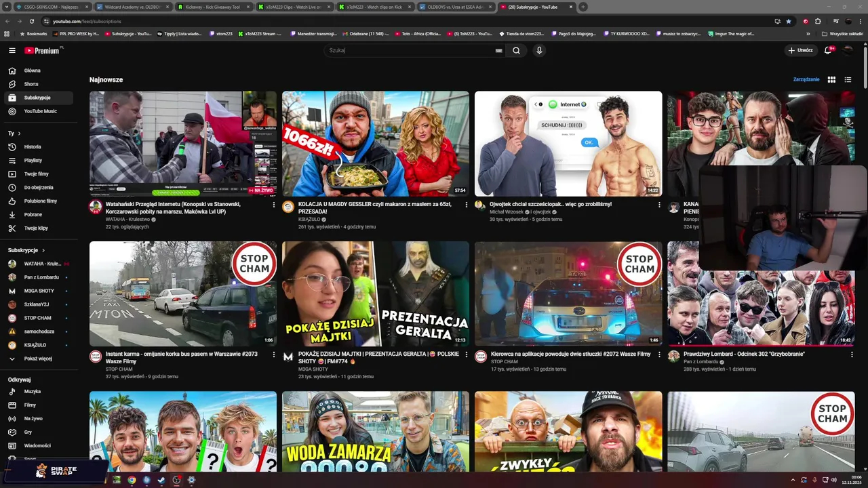
Task: Open options menu for Instant karma video
Action: 274,354
